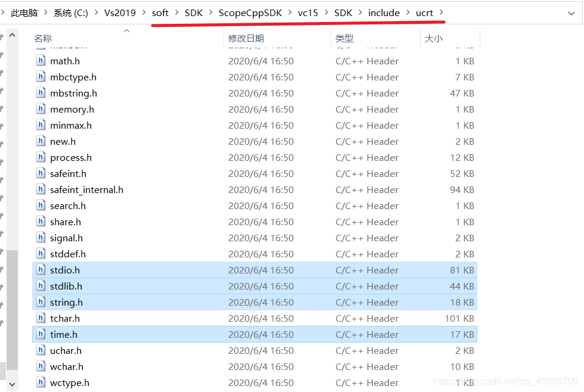Click the stdio.h file icon
The height and width of the screenshot is (392, 584).
pos(41,269)
